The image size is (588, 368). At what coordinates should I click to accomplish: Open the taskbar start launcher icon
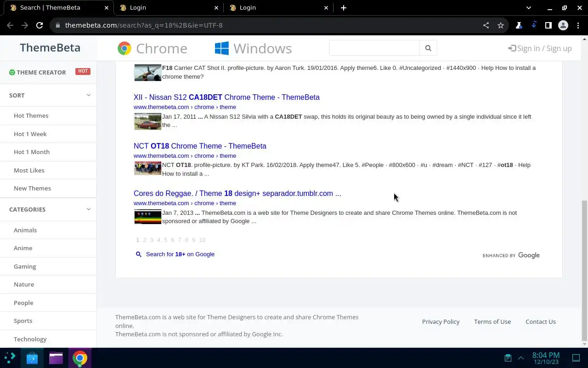click(x=10, y=358)
